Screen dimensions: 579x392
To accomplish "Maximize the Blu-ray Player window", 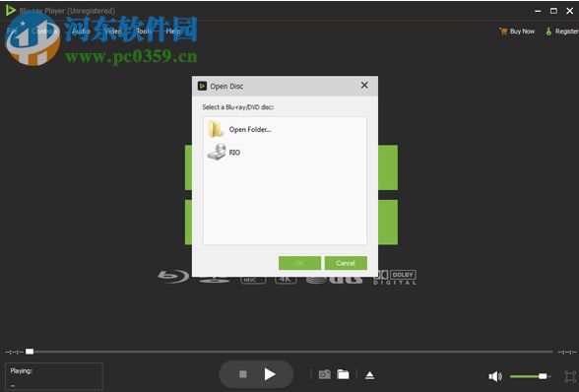I will (553, 11).
